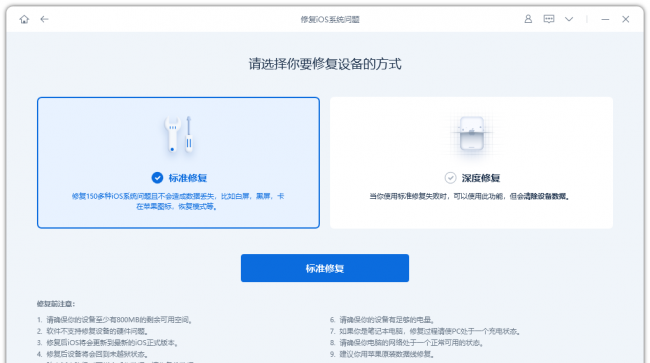Click the blue 标准修复 button
This screenshot has width=650, height=363.
(x=325, y=268)
